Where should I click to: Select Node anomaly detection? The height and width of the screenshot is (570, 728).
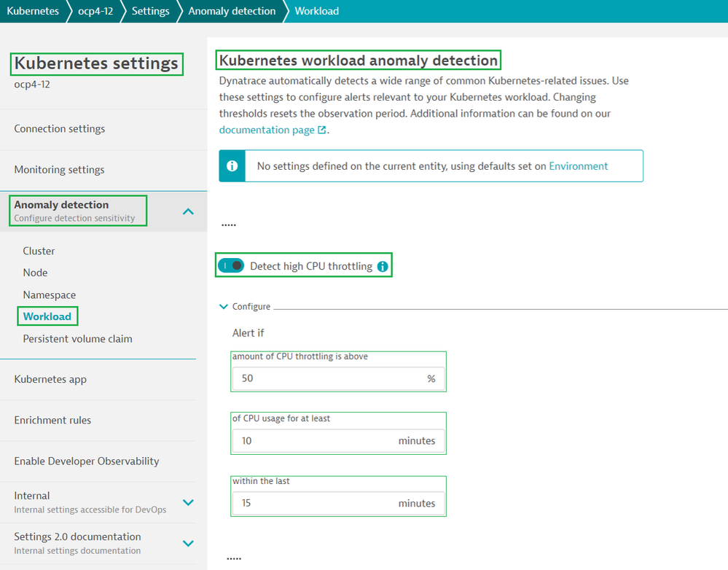click(35, 273)
